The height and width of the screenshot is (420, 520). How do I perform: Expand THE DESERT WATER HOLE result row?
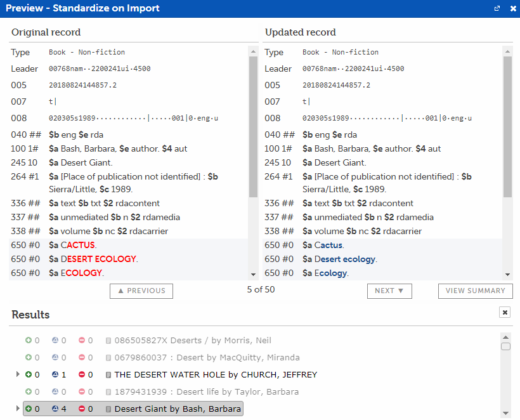coord(18,375)
